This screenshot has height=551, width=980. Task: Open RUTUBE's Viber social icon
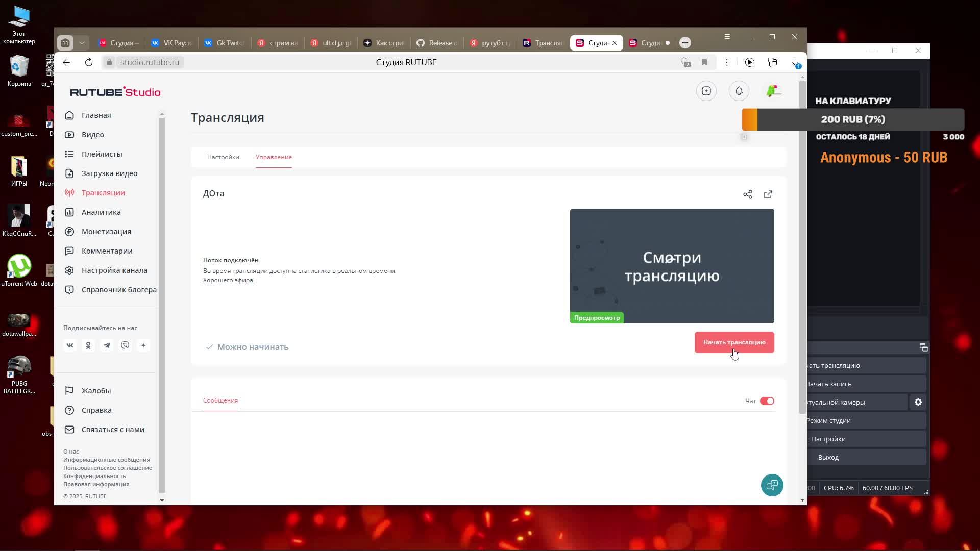coord(125,345)
